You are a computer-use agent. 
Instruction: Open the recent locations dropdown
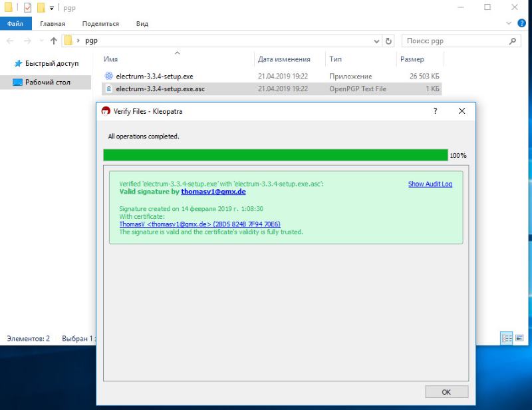click(41, 41)
